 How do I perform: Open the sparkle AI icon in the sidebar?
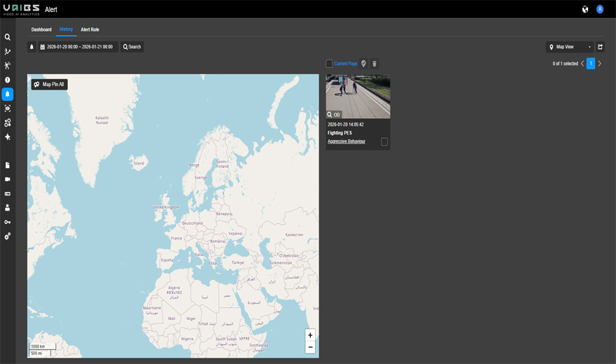[8, 137]
